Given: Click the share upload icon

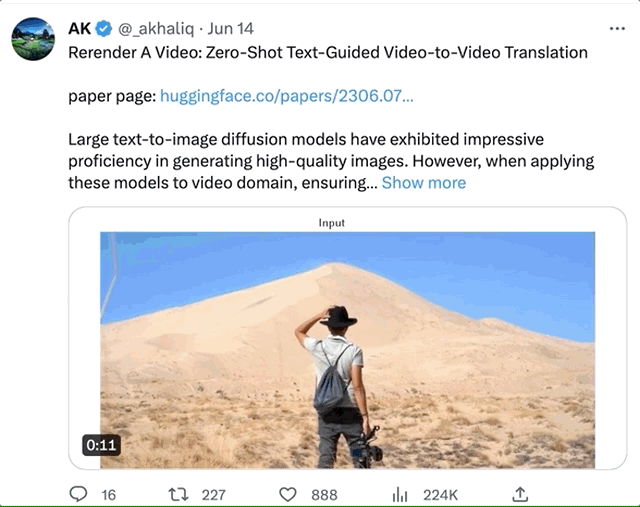Looking at the screenshot, I should pos(520,494).
